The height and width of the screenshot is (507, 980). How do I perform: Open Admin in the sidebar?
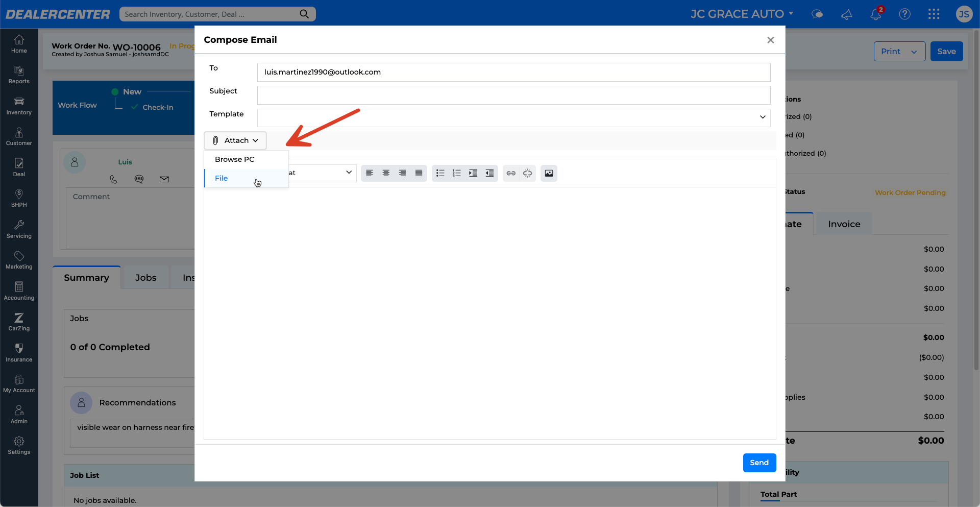point(19,415)
